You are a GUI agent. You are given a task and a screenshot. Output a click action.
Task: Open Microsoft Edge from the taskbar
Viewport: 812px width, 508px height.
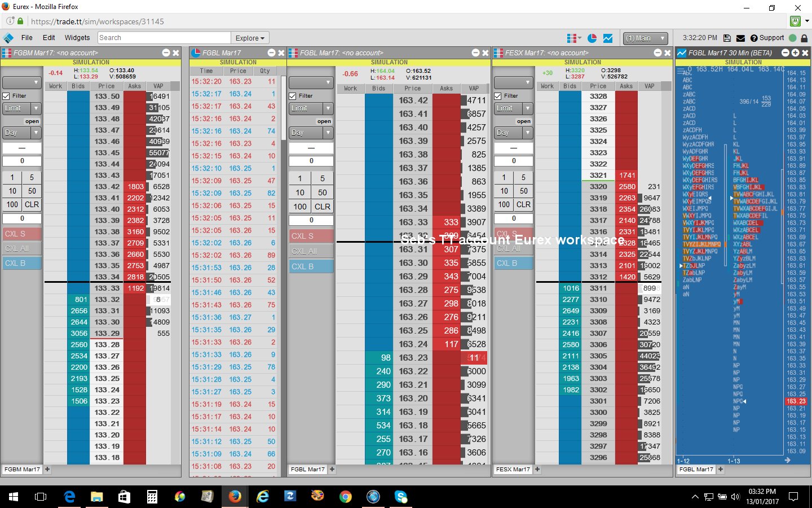click(69, 497)
